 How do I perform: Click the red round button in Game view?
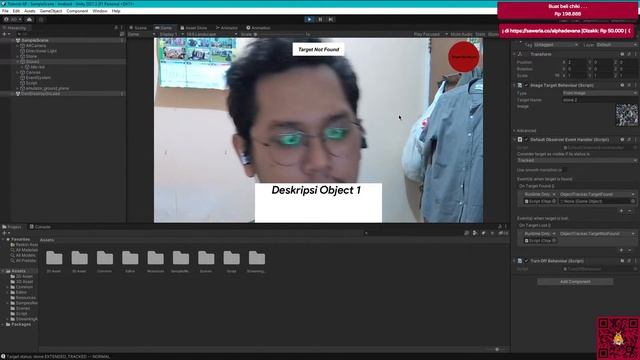coord(463,56)
